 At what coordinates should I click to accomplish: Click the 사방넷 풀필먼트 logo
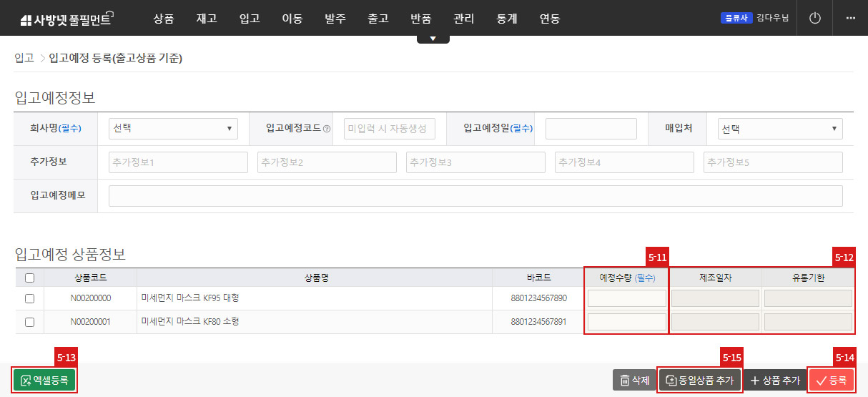pos(67,19)
